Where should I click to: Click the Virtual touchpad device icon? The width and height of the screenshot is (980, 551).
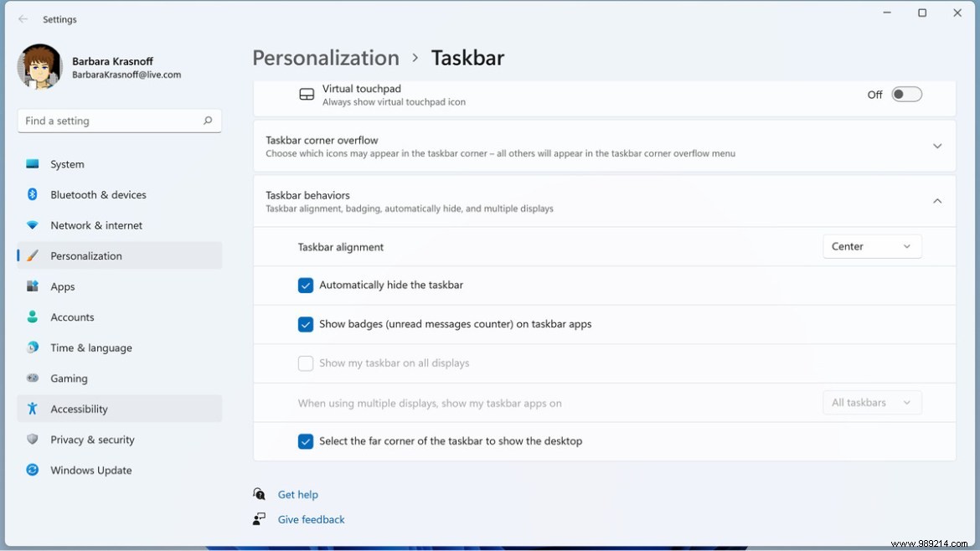click(308, 93)
